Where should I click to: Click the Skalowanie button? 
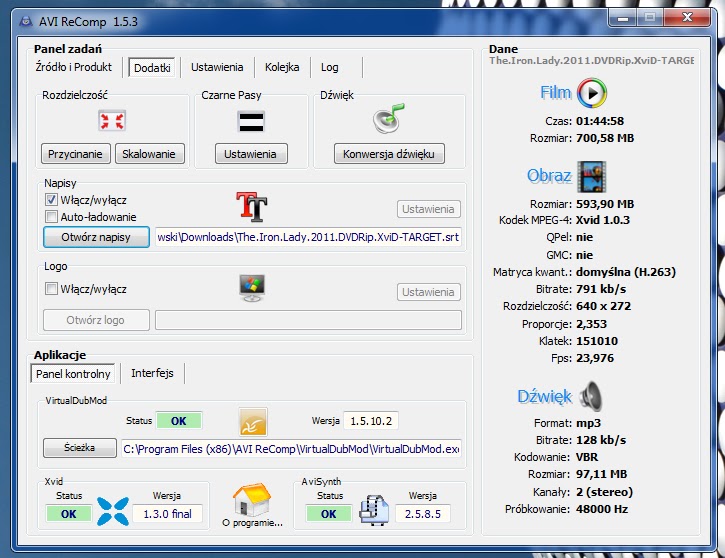[x=149, y=154]
